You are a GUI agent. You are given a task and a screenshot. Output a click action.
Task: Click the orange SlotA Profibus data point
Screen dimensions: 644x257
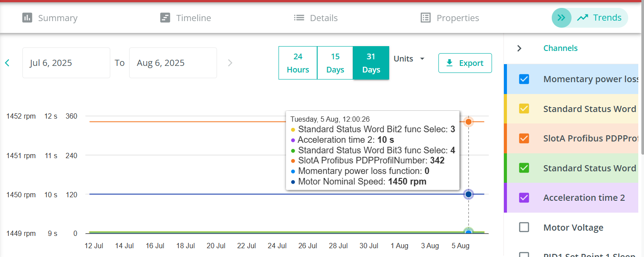[468, 122]
